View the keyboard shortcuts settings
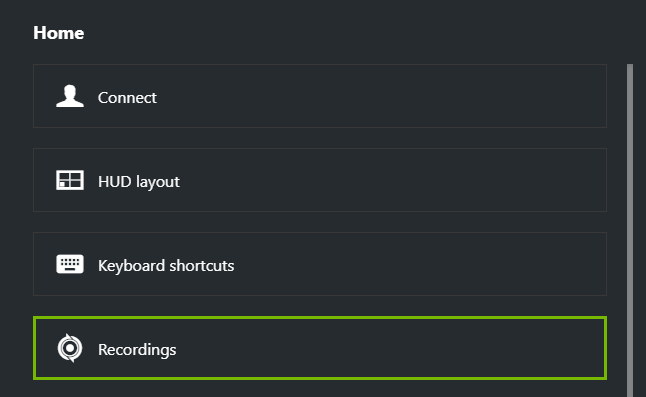Viewport: 646px width, 397px height. tap(320, 264)
